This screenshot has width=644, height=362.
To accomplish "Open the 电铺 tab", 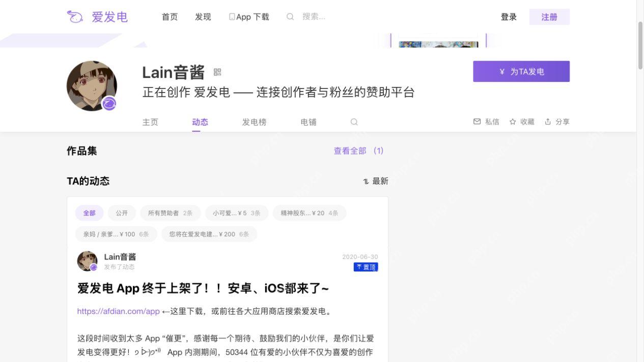I will point(309,122).
